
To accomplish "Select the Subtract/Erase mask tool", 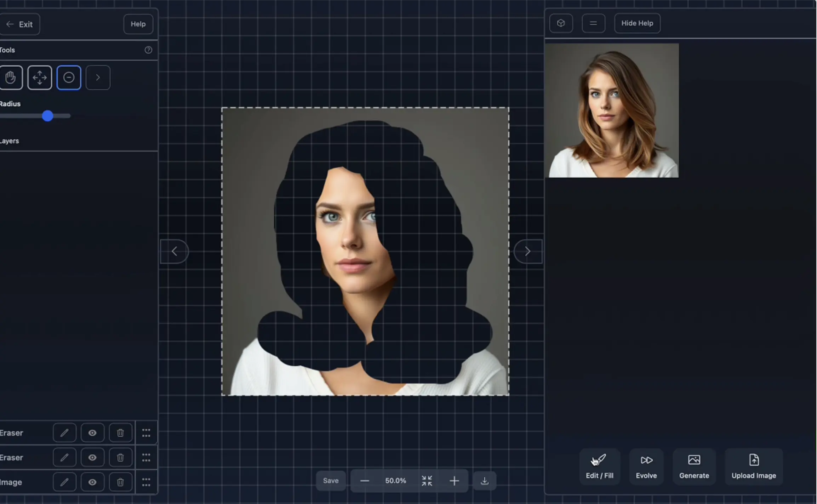I will pos(69,78).
